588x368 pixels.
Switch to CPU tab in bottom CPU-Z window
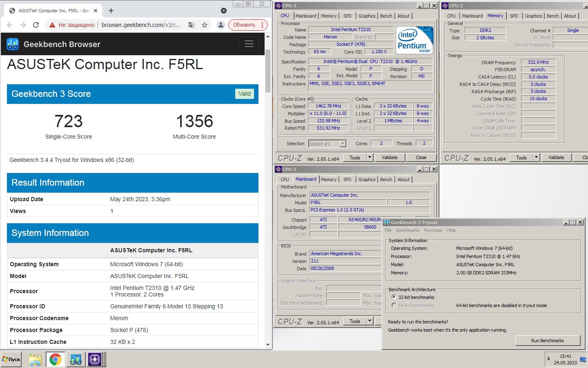coord(285,180)
